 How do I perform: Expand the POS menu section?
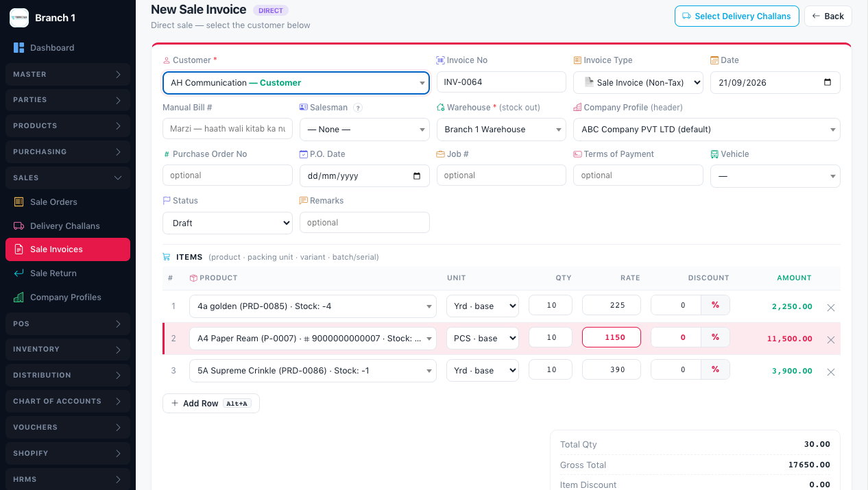(68, 323)
